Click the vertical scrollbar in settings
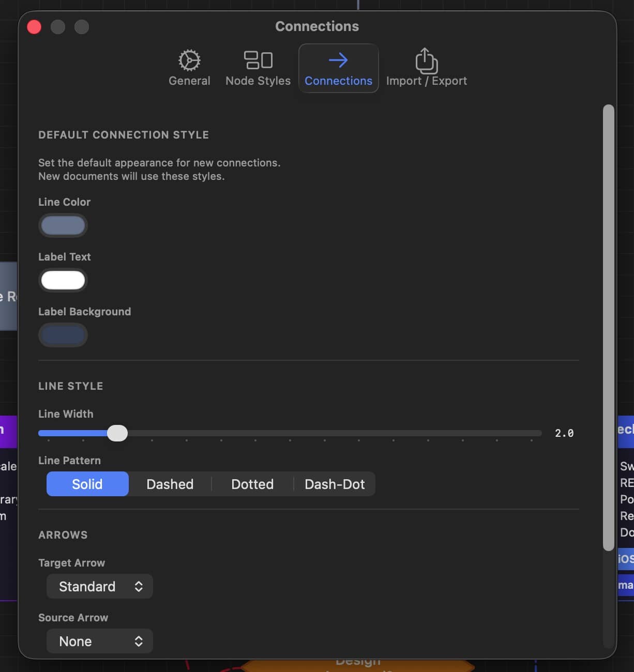 pyautogui.click(x=608, y=327)
